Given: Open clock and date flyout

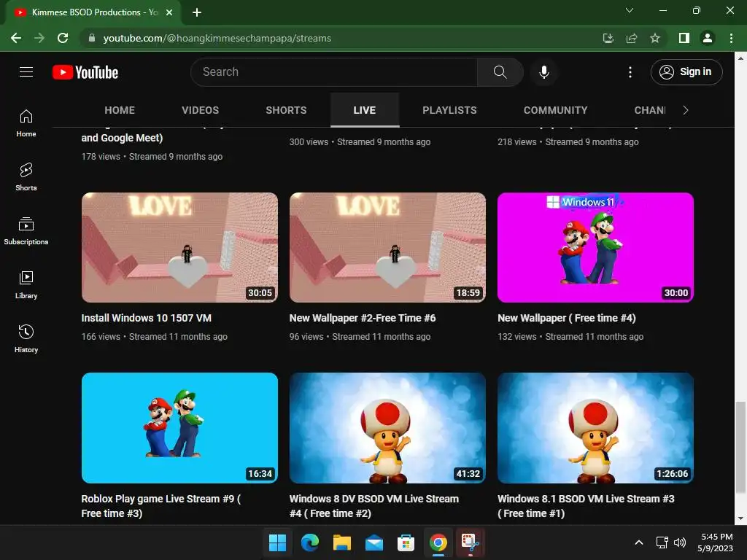Looking at the screenshot, I should (x=716, y=542).
